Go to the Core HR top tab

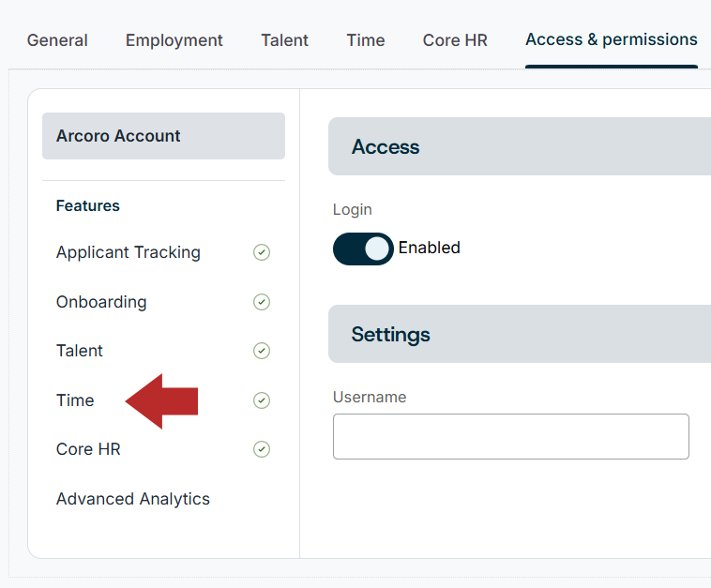(x=455, y=40)
